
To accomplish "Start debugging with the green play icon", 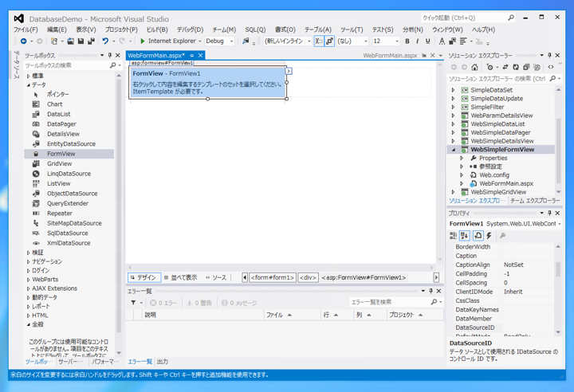I will tap(143, 41).
